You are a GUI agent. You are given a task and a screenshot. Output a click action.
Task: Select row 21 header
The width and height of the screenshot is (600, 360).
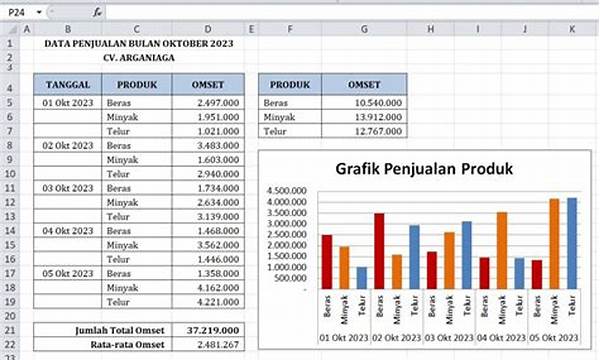coord(10,330)
